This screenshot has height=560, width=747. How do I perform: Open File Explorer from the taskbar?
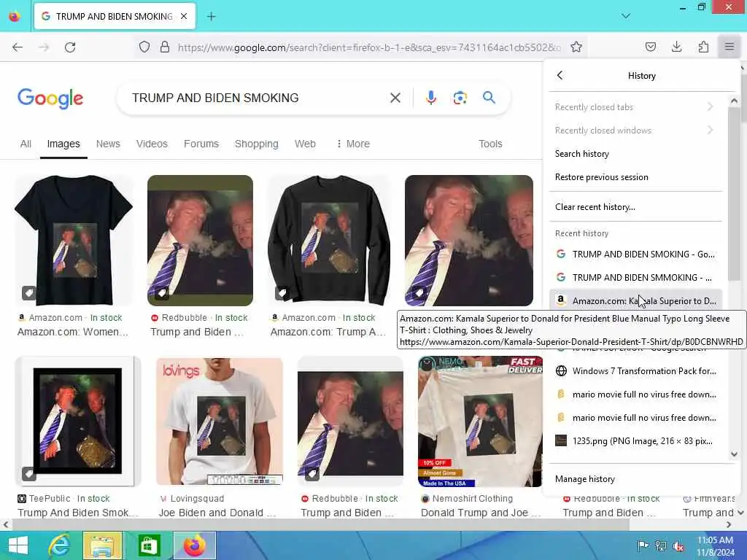[103, 545]
